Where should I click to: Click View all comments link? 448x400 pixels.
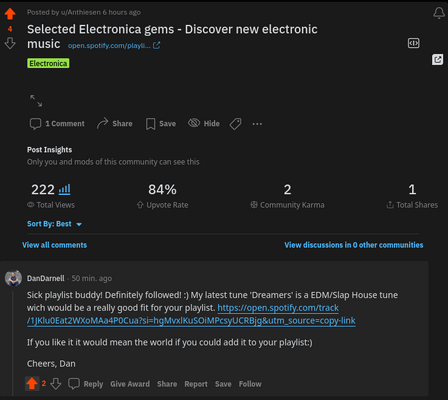pos(54,245)
